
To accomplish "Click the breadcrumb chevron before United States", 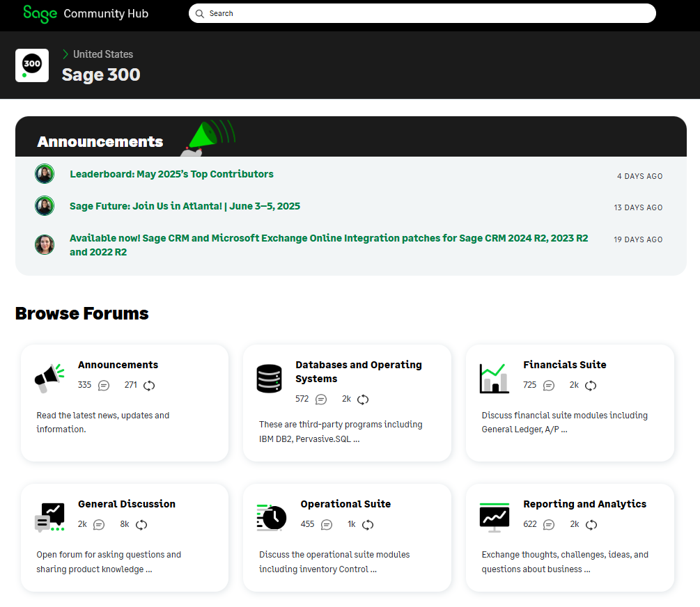I will pyautogui.click(x=65, y=54).
